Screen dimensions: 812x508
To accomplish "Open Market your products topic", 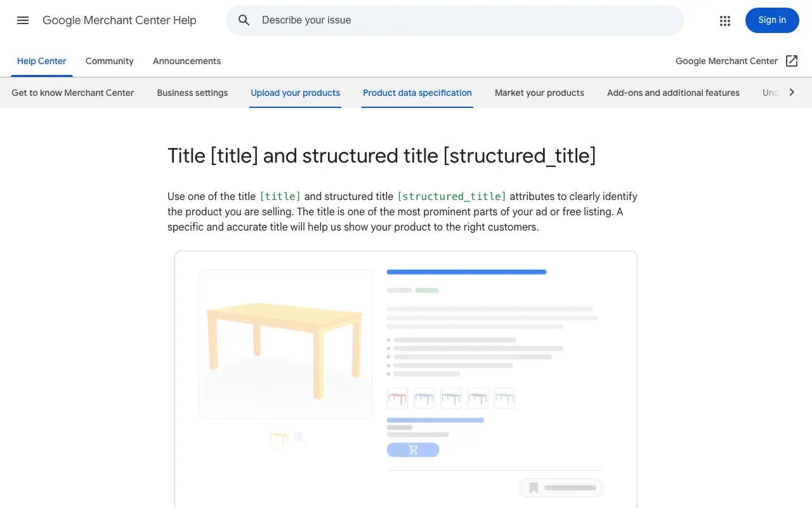I will click(539, 93).
